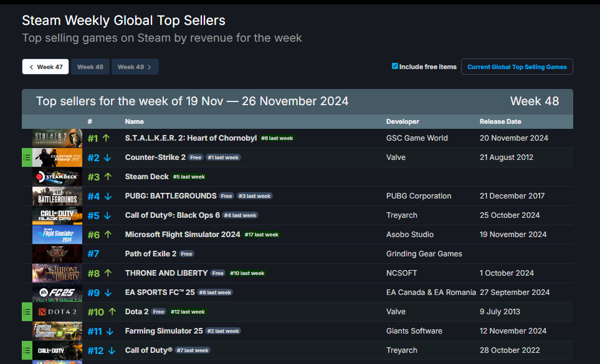This screenshot has height=364, width=600.
Task: Open the EA SPORTS FC™ 25 link
Action: click(x=160, y=292)
